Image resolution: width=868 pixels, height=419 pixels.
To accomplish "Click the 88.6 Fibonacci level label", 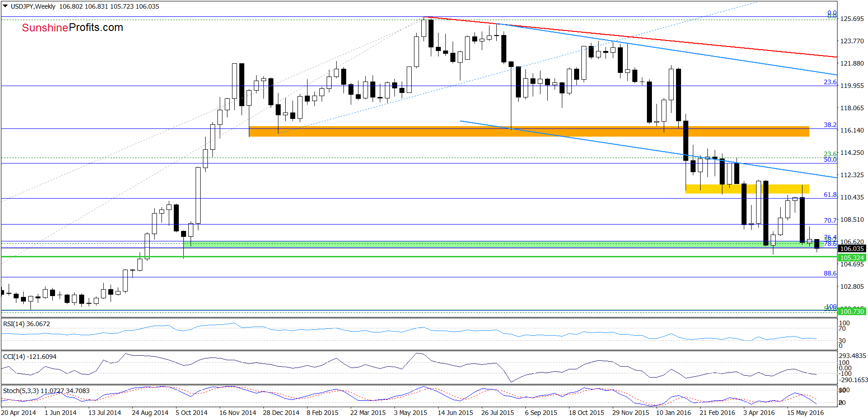I will (830, 273).
